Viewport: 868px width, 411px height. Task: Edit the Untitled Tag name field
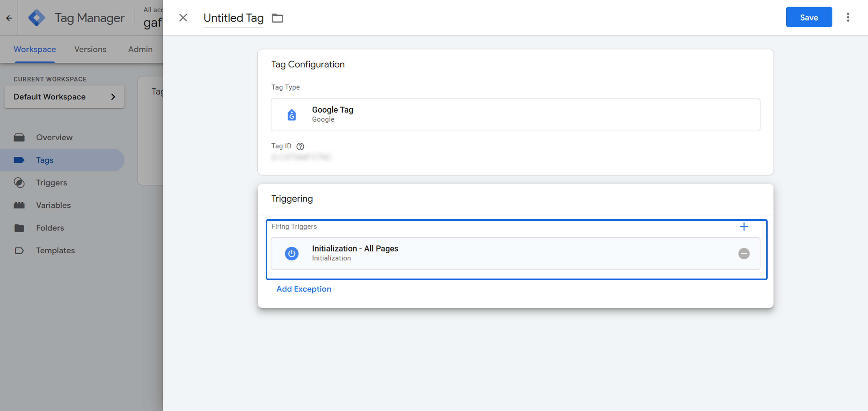click(233, 18)
